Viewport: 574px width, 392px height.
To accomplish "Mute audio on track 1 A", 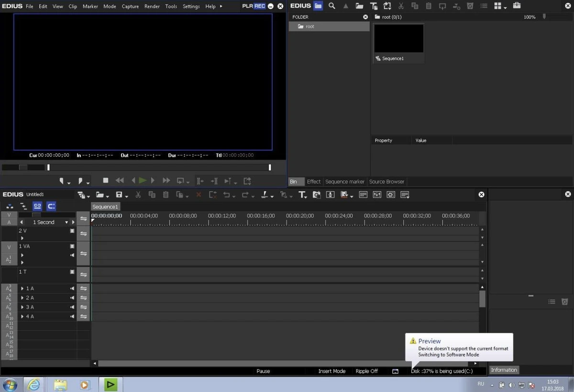I will 72,288.
